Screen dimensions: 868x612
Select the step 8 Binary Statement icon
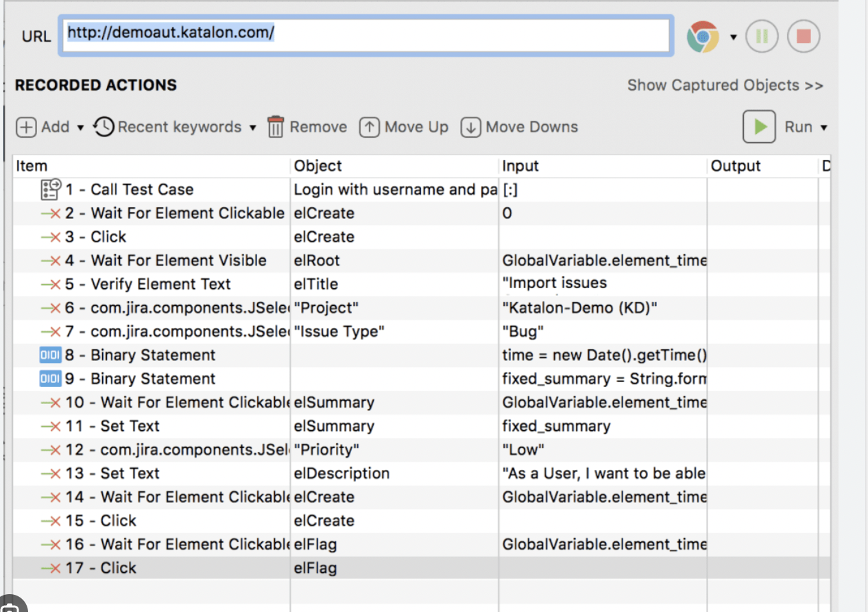coord(51,355)
